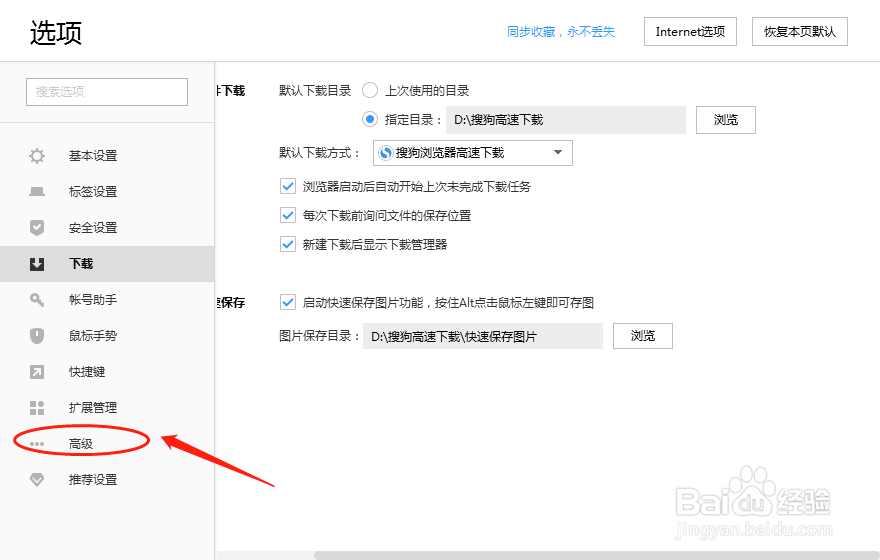Click the diamond icon beside 推荐设置

(x=37, y=480)
